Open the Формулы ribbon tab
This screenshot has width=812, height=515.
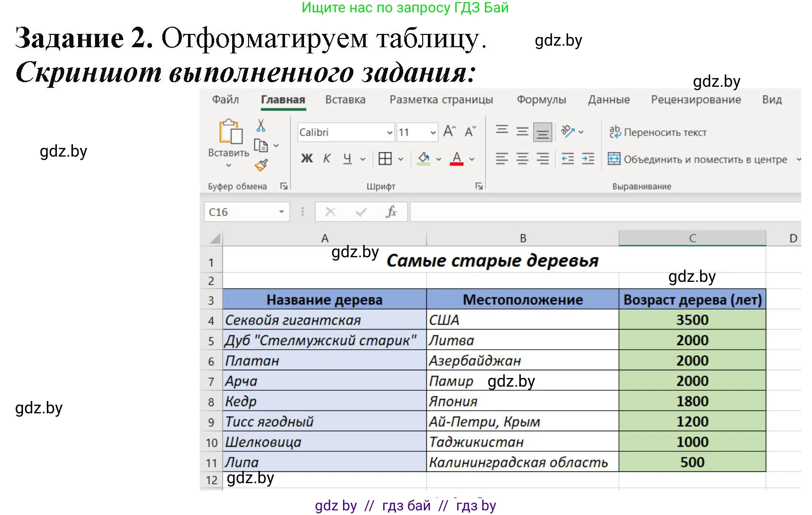(x=541, y=100)
